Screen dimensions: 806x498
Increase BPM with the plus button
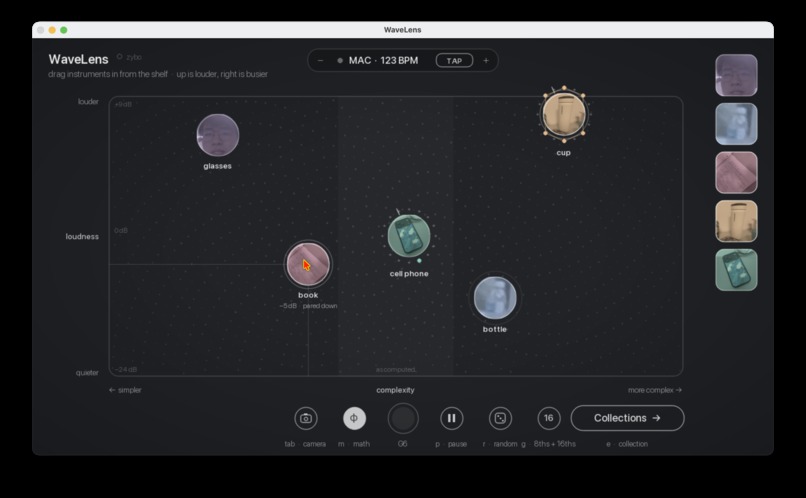[486, 61]
